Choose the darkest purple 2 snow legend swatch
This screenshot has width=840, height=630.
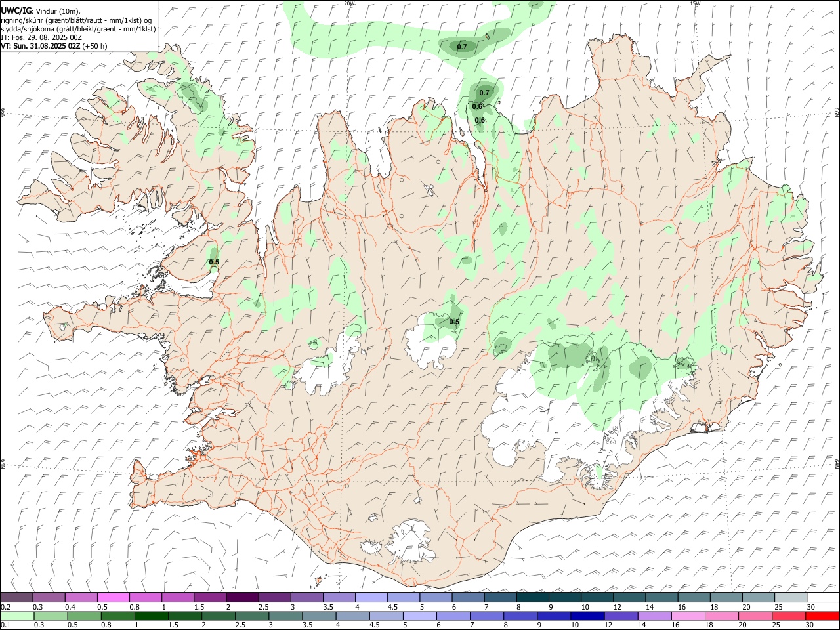pyautogui.click(x=242, y=598)
